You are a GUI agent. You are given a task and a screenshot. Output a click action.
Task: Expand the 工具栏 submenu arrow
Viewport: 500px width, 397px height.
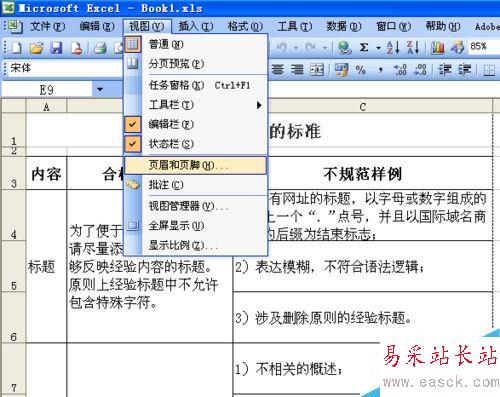pos(259,105)
